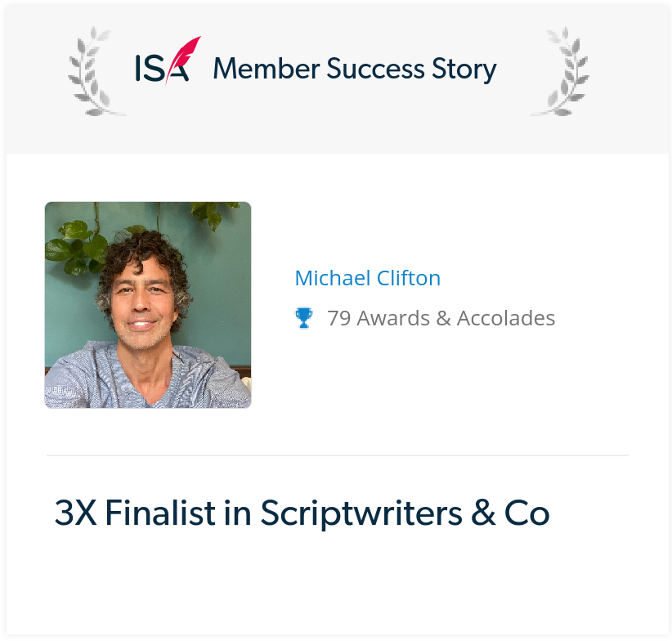
Task: Open the Awards & Accolades label
Action: tap(441, 318)
